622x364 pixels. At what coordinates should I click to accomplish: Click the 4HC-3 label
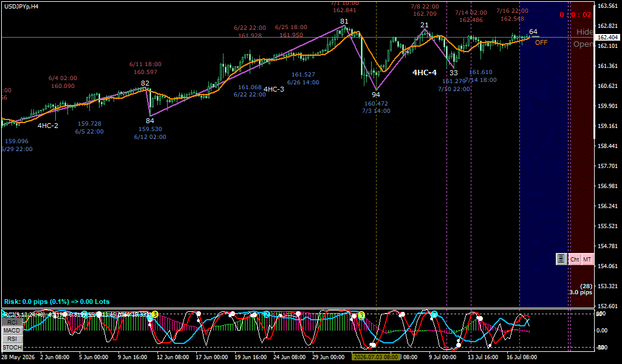(x=274, y=89)
